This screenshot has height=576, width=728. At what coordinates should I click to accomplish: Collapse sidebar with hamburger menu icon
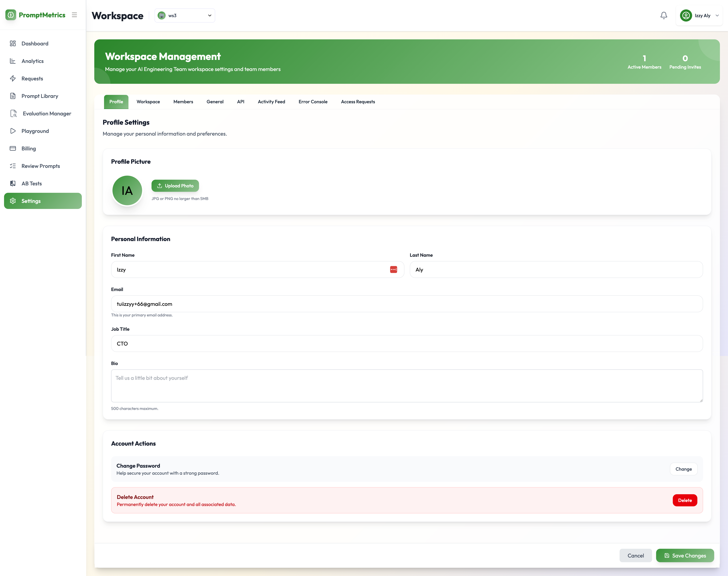75,15
